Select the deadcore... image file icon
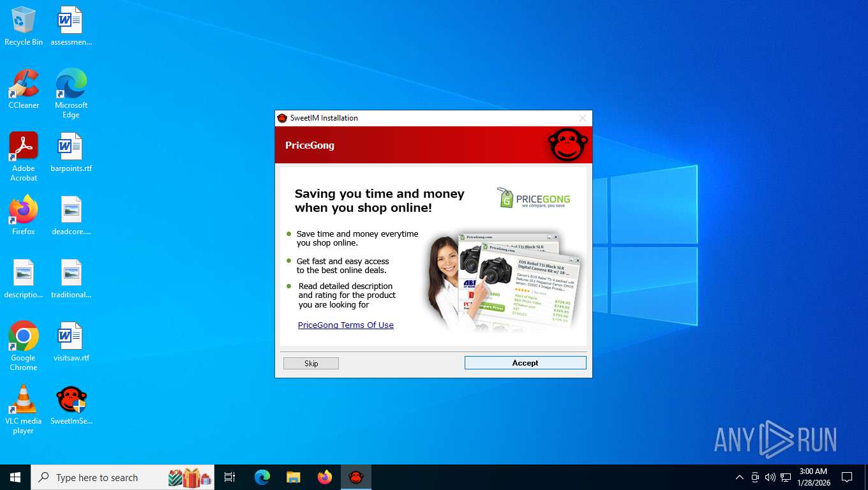Viewport: 868px width, 490px height. tap(71, 216)
